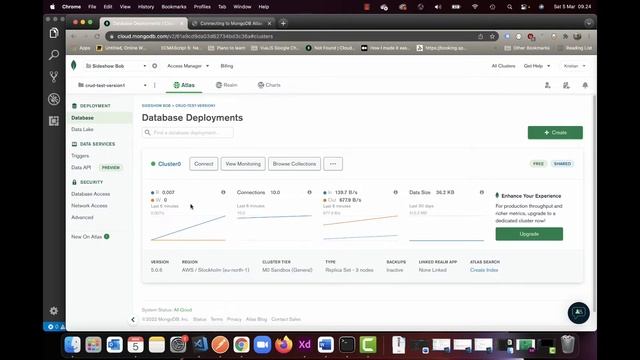Show info for Connections metric

coord(309,192)
